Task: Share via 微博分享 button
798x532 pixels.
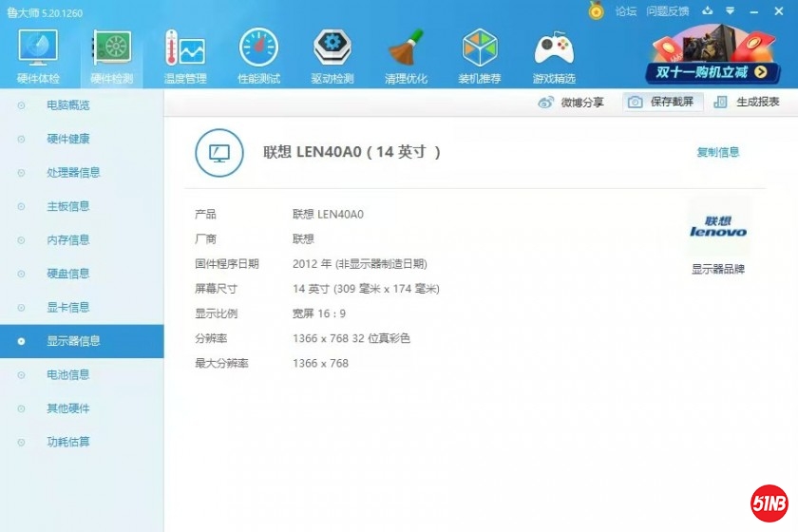Action: pyautogui.click(x=571, y=103)
